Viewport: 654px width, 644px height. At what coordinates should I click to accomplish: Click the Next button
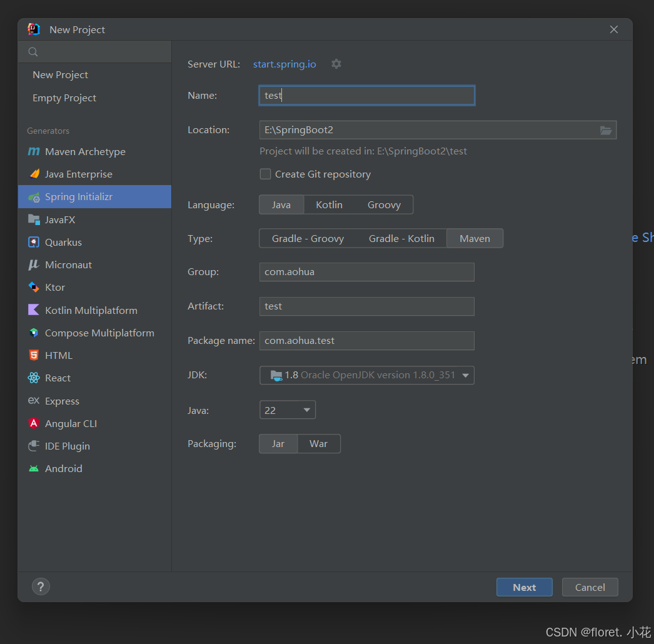coord(525,587)
